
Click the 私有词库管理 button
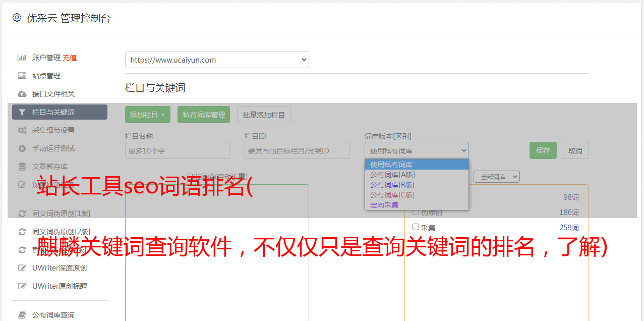(x=204, y=115)
